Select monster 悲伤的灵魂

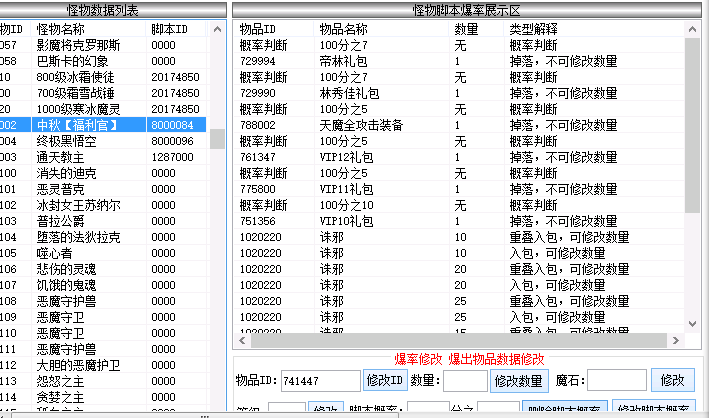click(x=66, y=269)
